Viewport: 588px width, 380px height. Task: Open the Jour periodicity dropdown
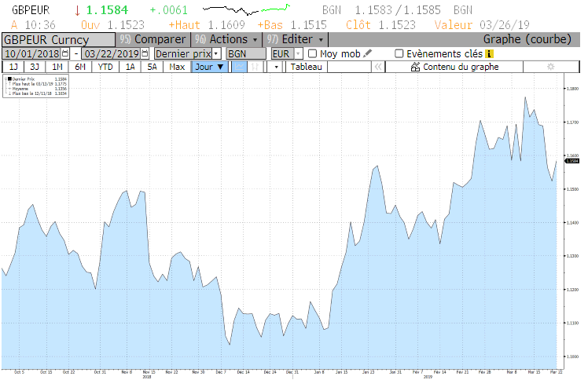click(210, 67)
